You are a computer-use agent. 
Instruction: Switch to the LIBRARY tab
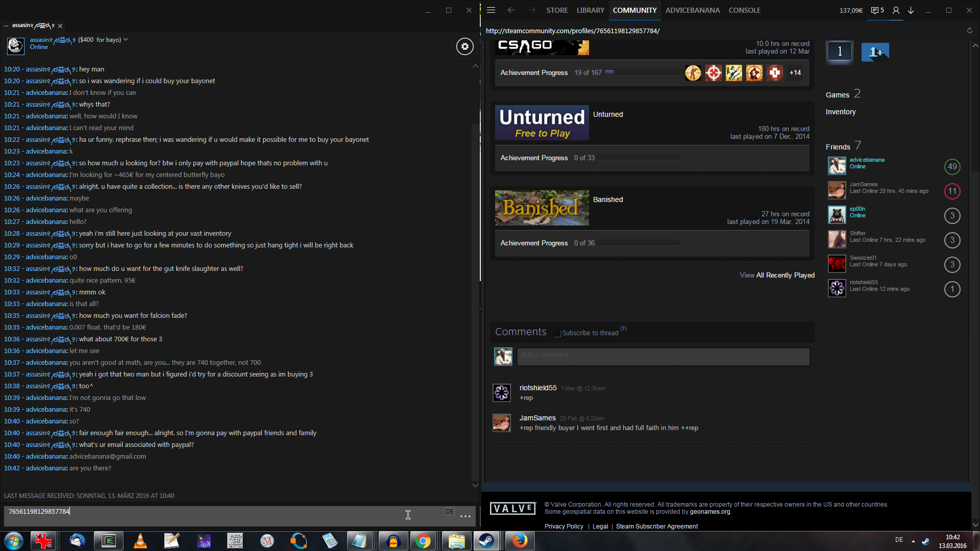point(590,10)
